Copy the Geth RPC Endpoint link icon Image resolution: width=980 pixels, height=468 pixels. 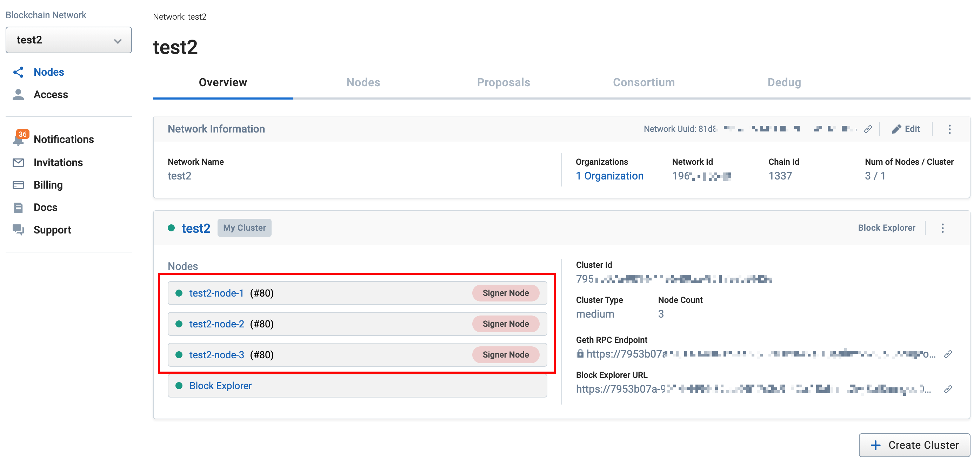pos(948,354)
